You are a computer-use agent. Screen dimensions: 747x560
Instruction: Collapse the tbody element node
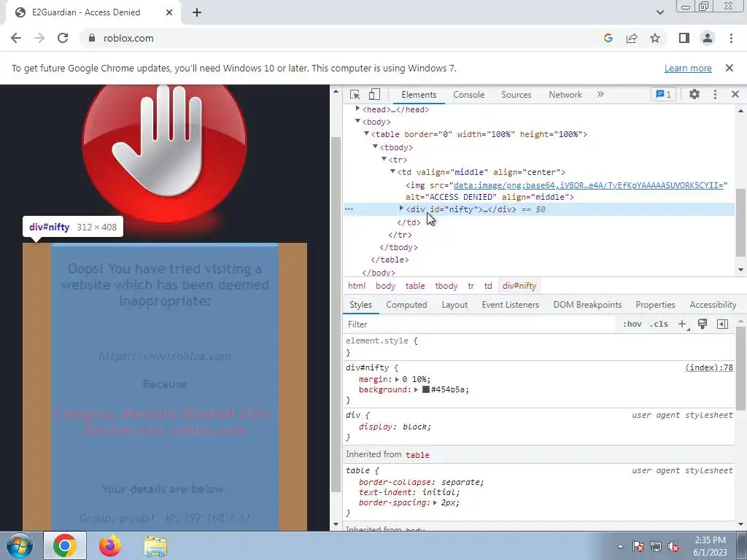pos(375,147)
